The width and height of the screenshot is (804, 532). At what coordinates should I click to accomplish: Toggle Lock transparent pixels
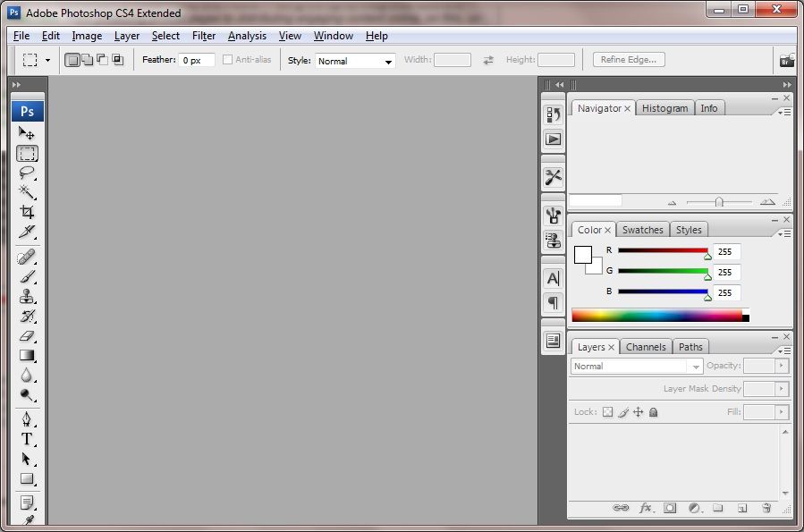(x=607, y=412)
